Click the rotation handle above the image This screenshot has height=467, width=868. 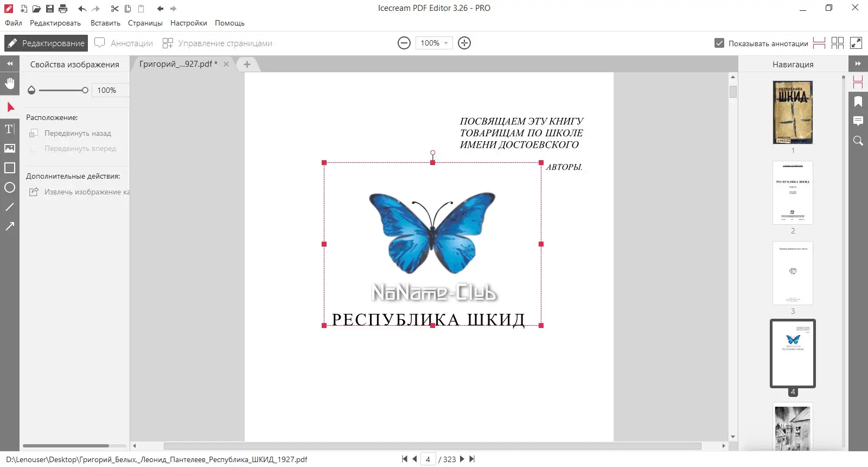[x=432, y=153]
